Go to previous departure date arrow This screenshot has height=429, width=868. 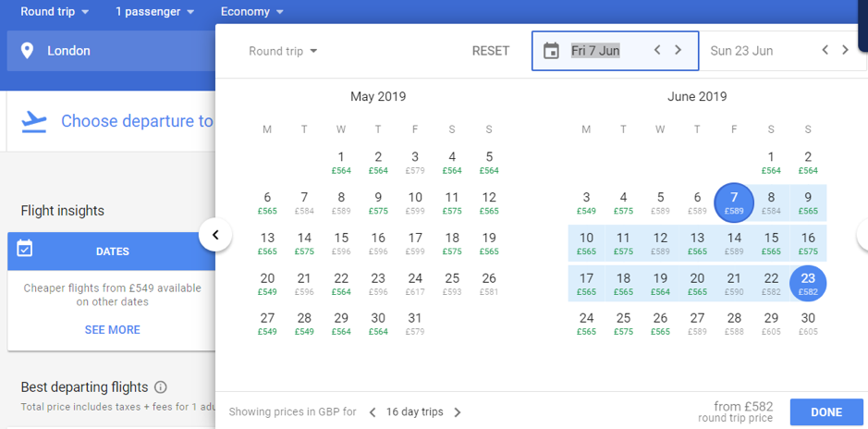pyautogui.click(x=657, y=50)
